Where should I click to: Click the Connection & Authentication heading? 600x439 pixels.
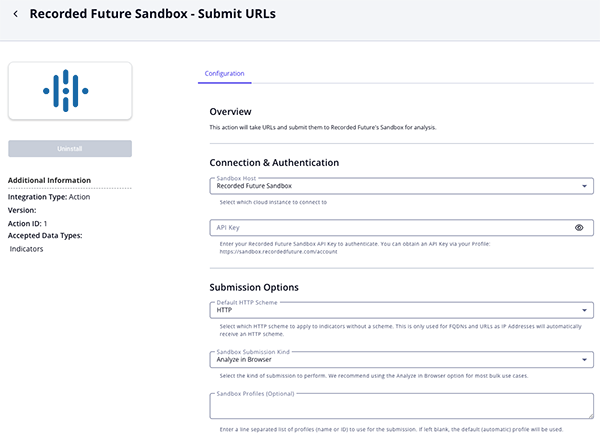point(274,163)
